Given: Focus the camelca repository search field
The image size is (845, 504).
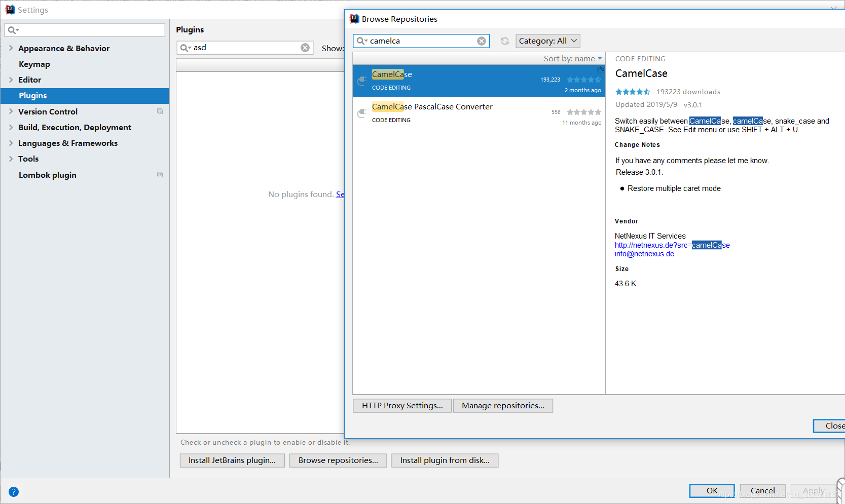Looking at the screenshot, I should (421, 41).
